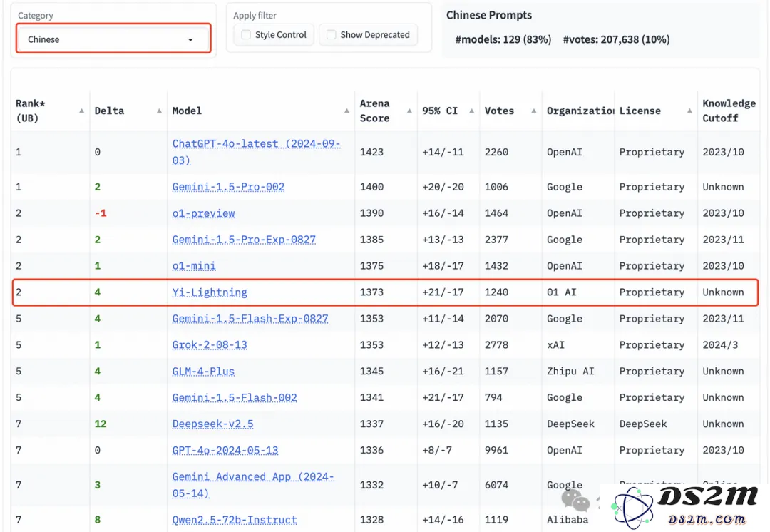
Task: Open GPT-4o-2024-05-13 model link
Action: tap(225, 450)
